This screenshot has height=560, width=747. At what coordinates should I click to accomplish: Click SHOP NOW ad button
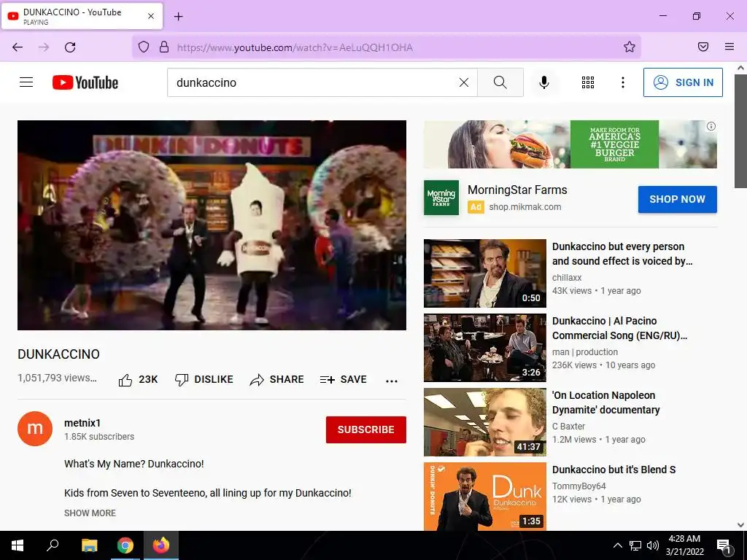pos(677,199)
